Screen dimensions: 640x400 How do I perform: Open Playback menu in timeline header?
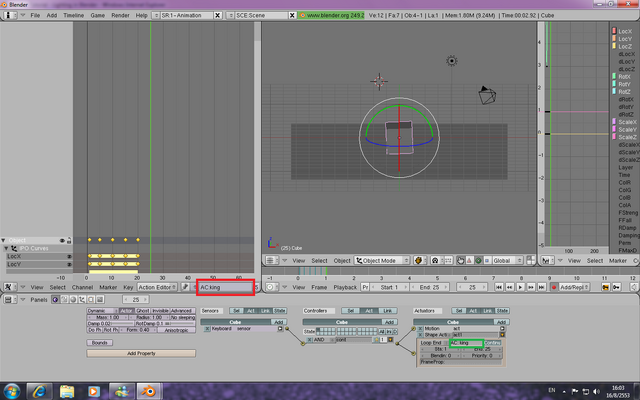point(345,287)
